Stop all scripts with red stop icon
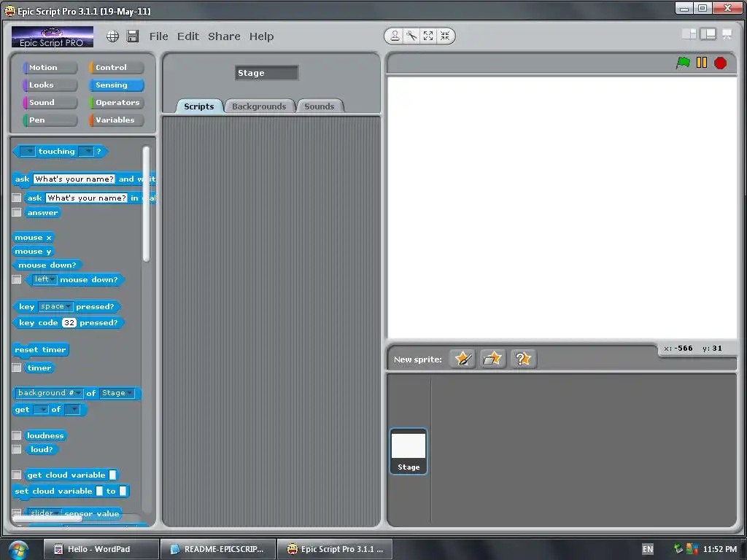Image resolution: width=747 pixels, height=560 pixels. coord(720,63)
